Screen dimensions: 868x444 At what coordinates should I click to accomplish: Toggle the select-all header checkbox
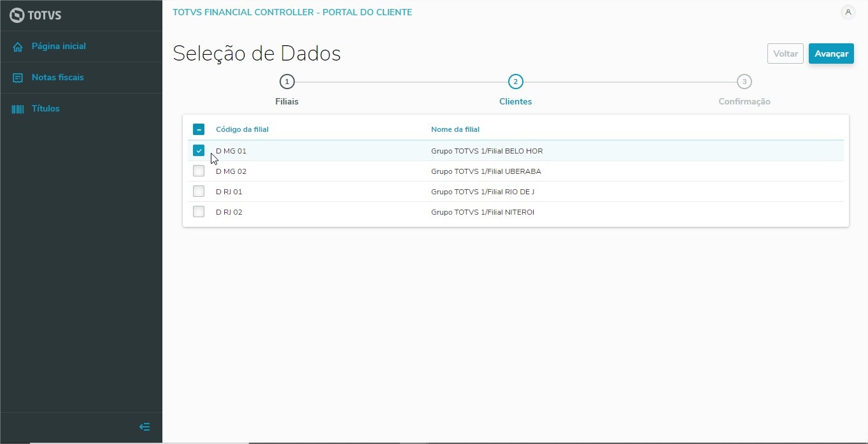pos(199,129)
